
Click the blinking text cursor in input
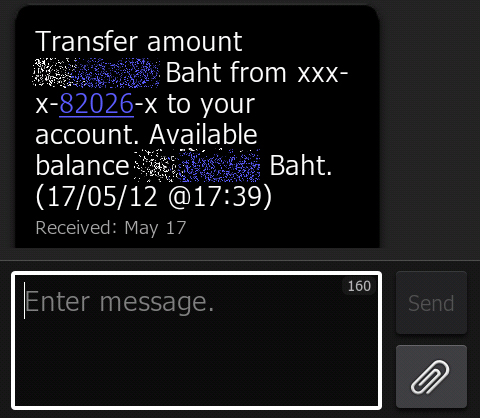tap(24, 301)
